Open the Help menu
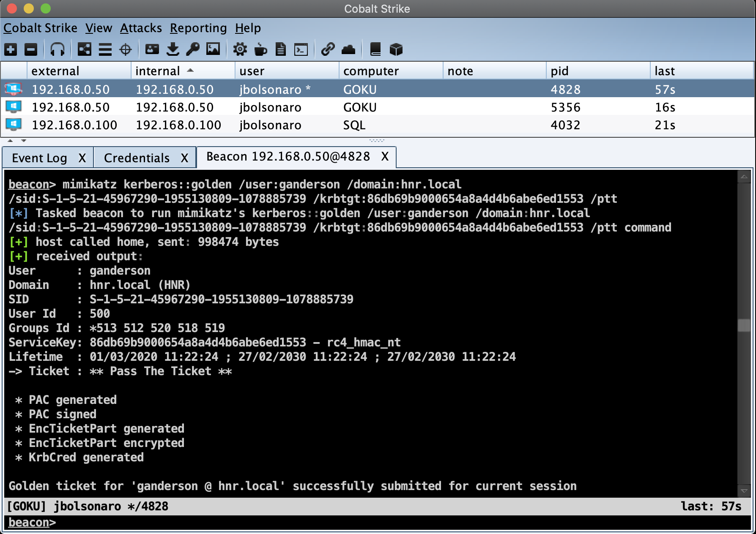756x534 pixels. (248, 28)
